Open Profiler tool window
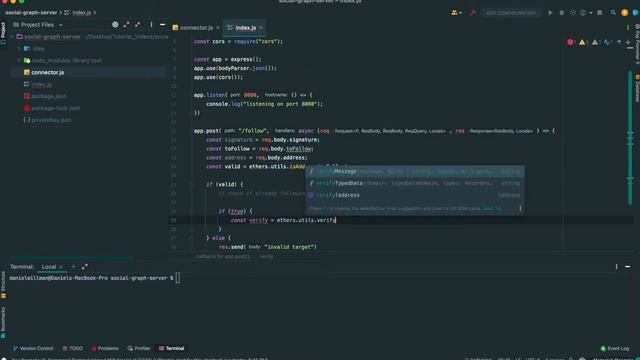 (139, 348)
